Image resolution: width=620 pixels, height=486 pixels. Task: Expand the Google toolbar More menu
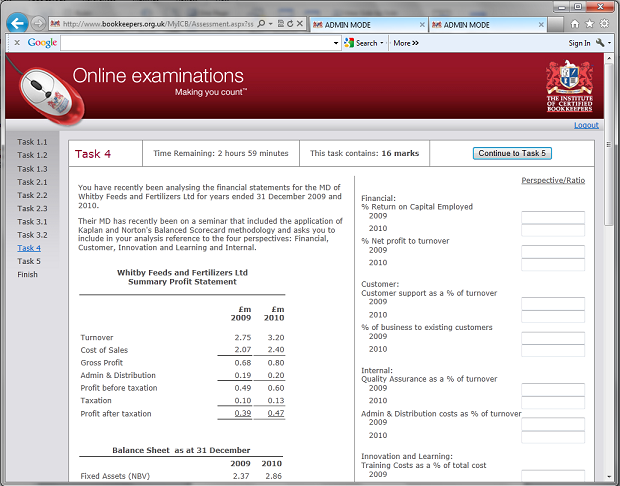pos(406,43)
